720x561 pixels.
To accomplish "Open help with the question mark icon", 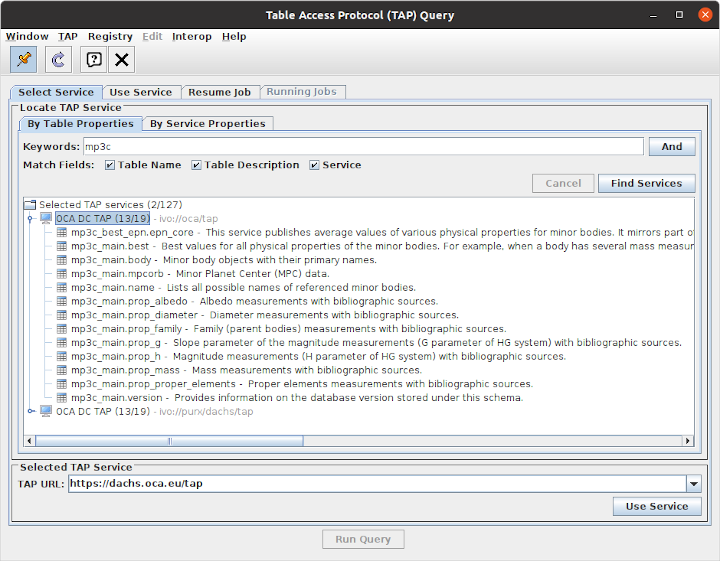I will click(93, 60).
